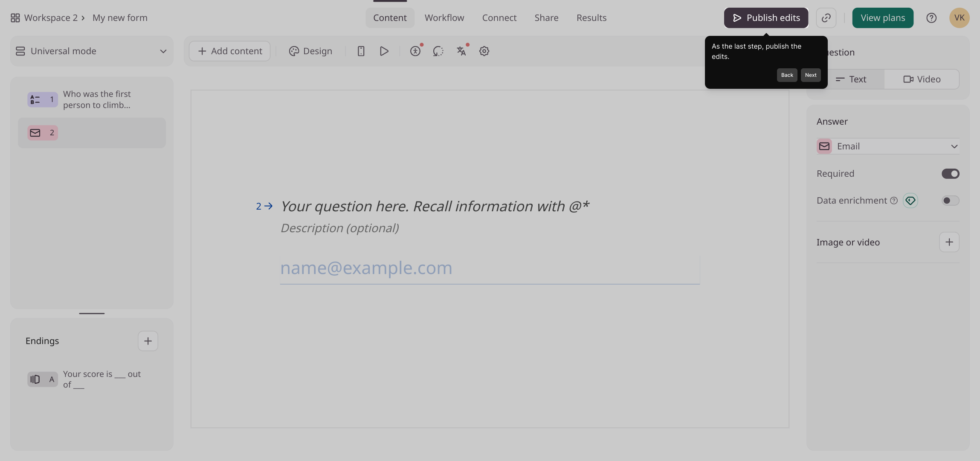Go to Workspace 2 breadcrumb
This screenshot has height=461, width=980.
[51, 18]
